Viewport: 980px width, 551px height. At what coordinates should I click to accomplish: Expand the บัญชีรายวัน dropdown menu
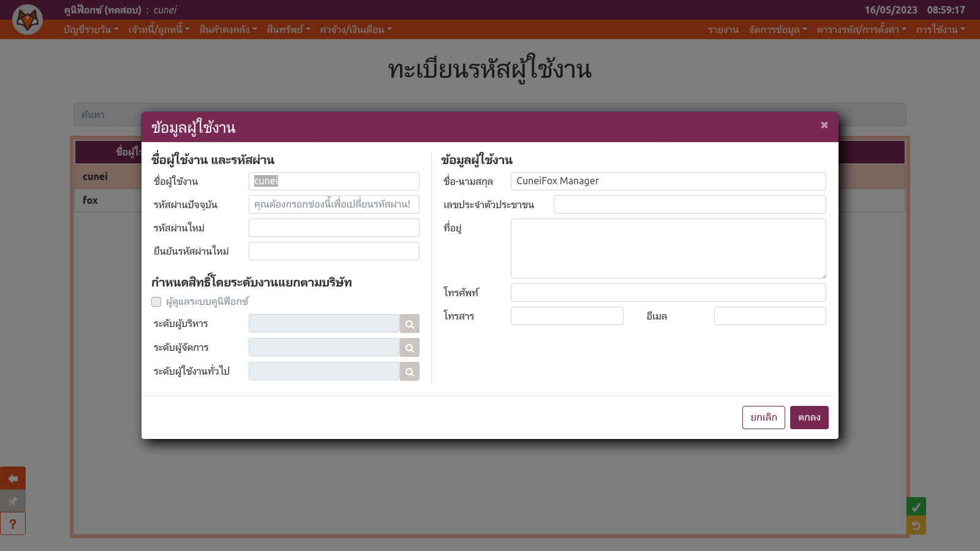coord(91,29)
